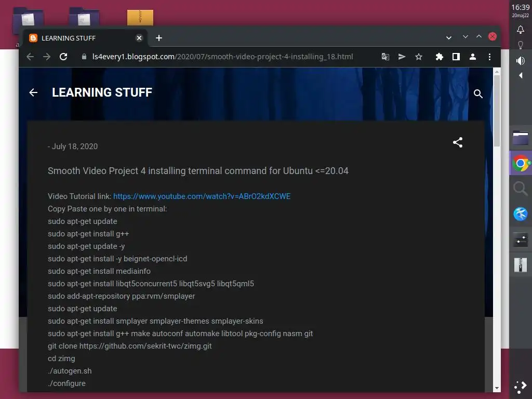Share this page via send icon
The height and width of the screenshot is (399, 532).
pyautogui.click(x=402, y=57)
